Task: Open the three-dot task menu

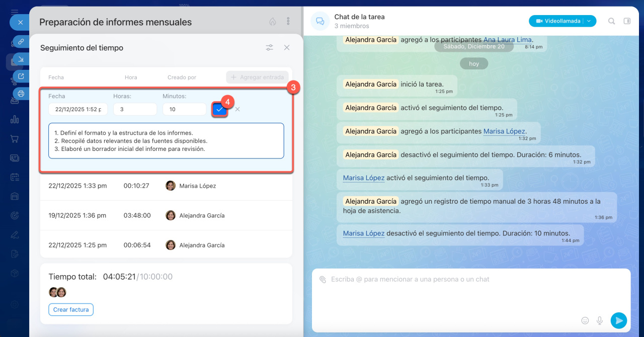Action: coord(288,22)
